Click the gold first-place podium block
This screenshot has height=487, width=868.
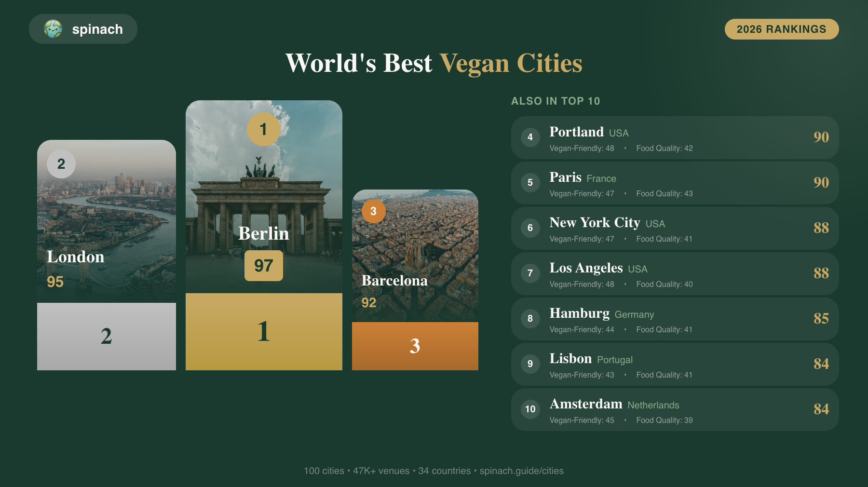(264, 332)
